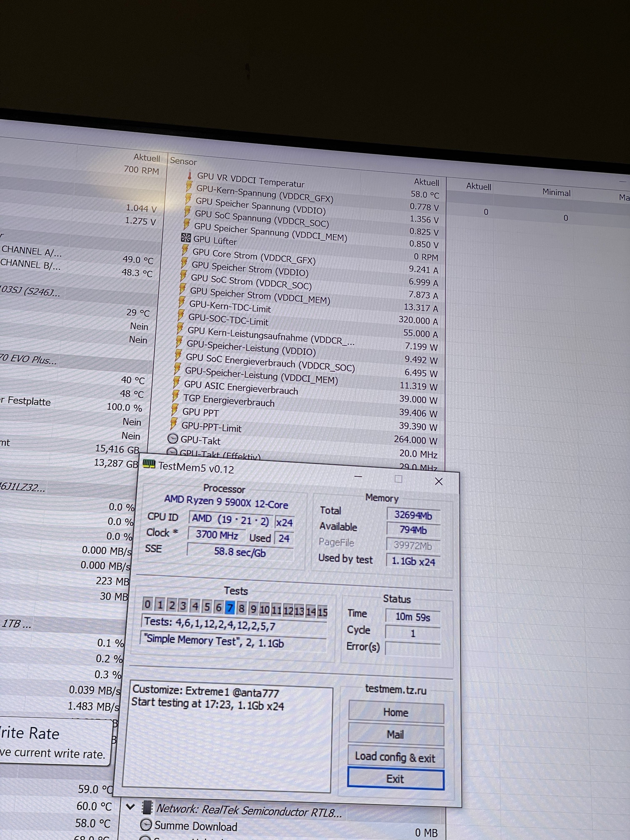Viewport: 630px width, 840px height.
Task: Click the GPU Lüfter value 0 RPM
Action: (x=426, y=257)
